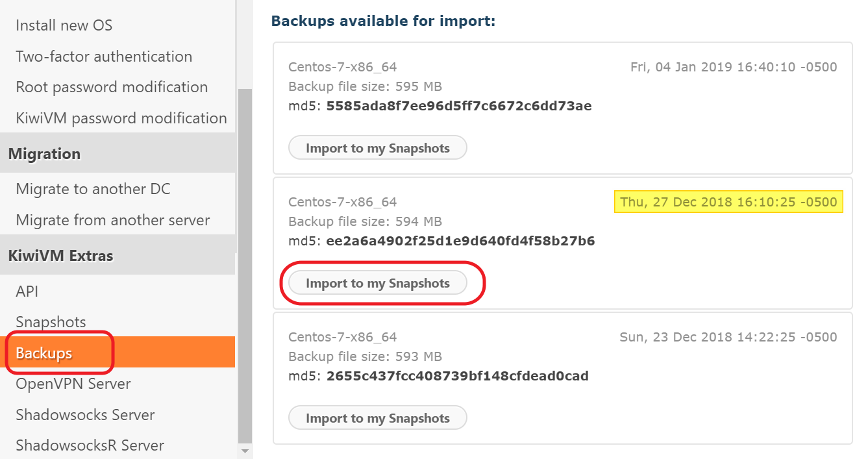The width and height of the screenshot is (868, 459).
Task: Open Install new OS page
Action: click(64, 25)
